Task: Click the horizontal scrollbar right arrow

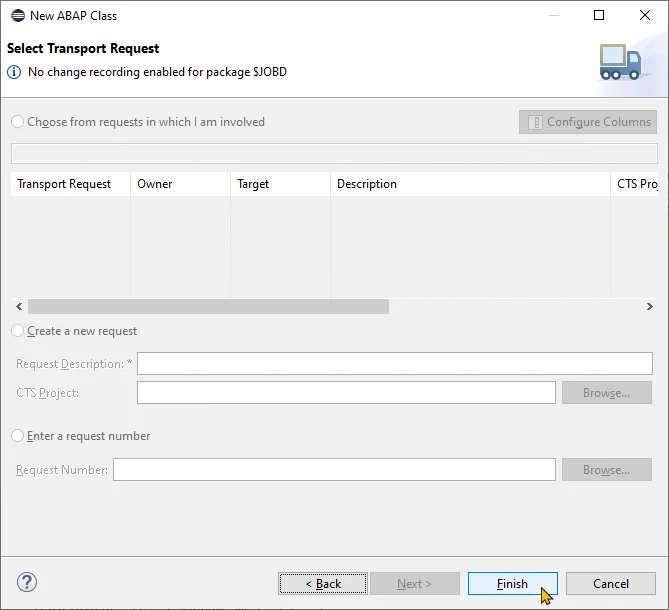Action: [649, 306]
